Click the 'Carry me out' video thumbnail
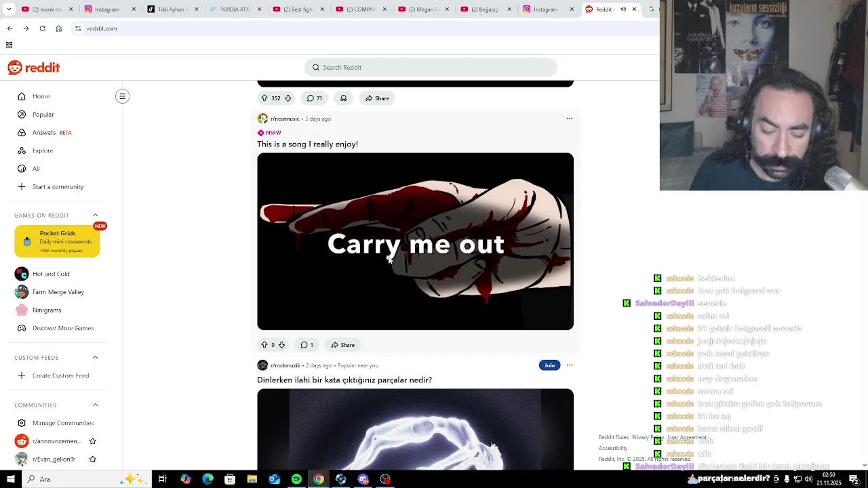Image resolution: width=868 pixels, height=488 pixels. (x=415, y=241)
